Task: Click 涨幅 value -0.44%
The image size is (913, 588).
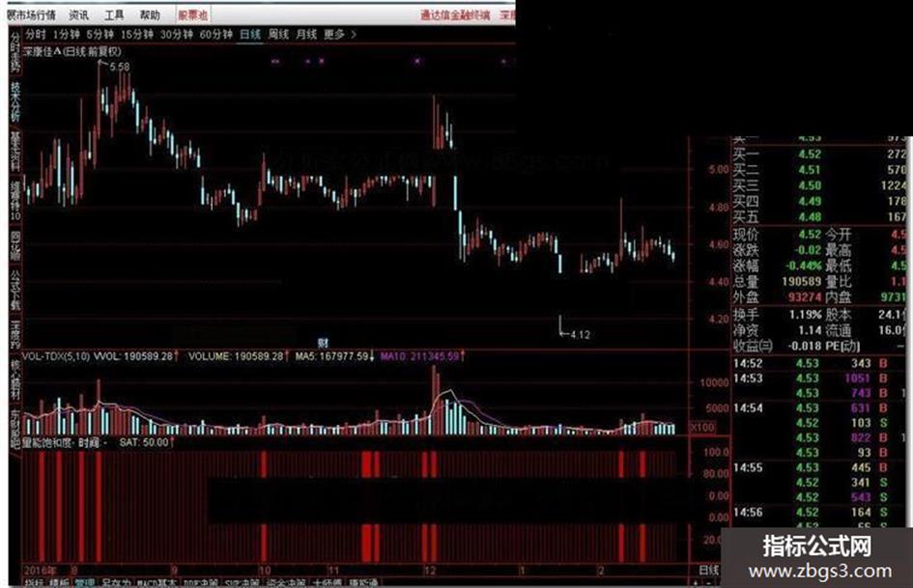Action: point(803,266)
